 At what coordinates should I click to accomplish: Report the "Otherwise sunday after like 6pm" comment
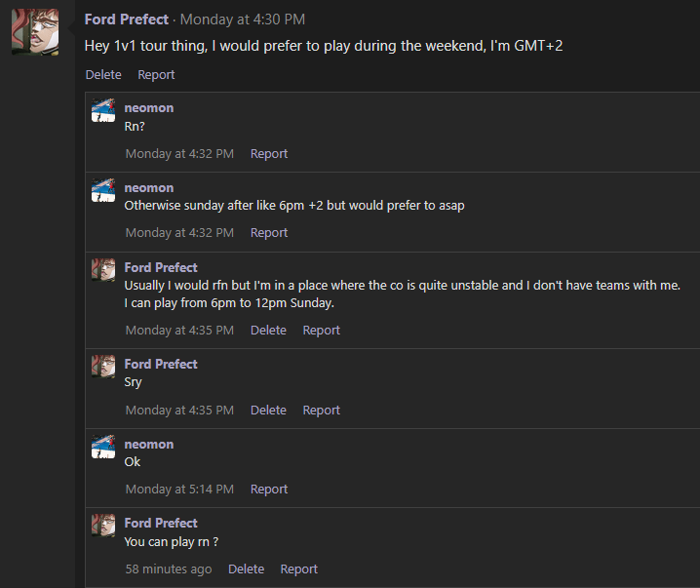point(269,233)
